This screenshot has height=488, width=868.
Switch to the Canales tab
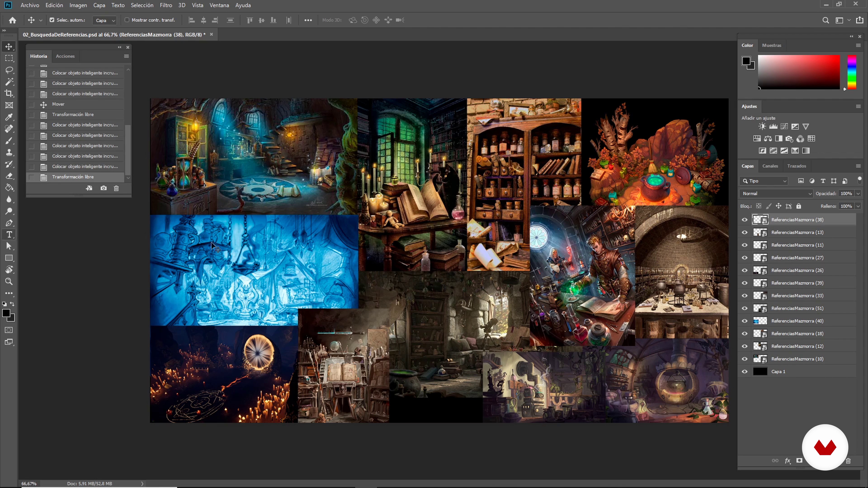[x=770, y=166]
